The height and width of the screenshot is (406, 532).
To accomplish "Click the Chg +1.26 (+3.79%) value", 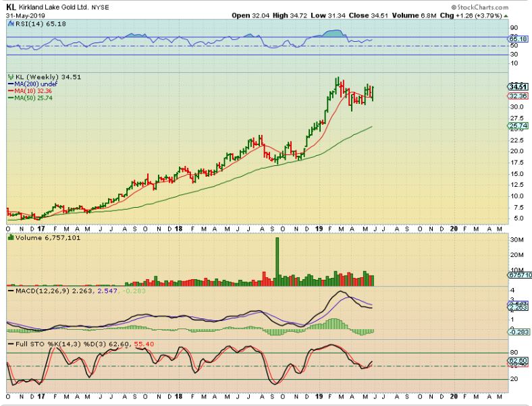I will 471,16.
